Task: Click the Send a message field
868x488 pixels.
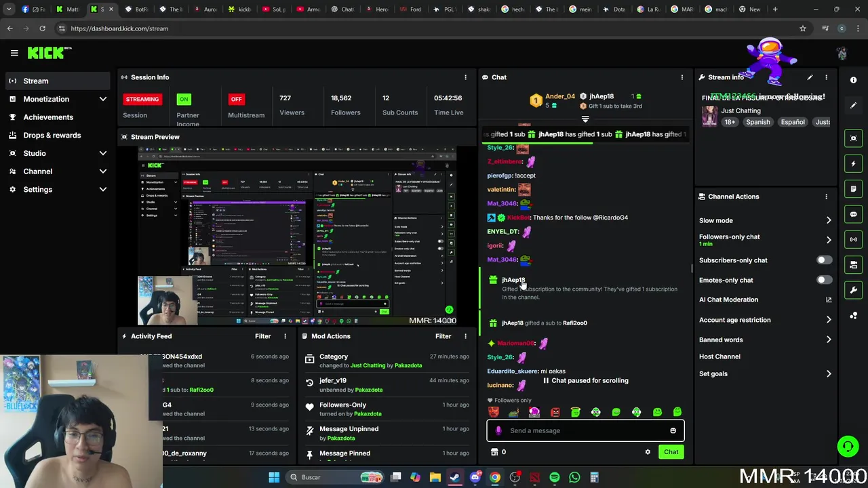Action: [585, 430]
